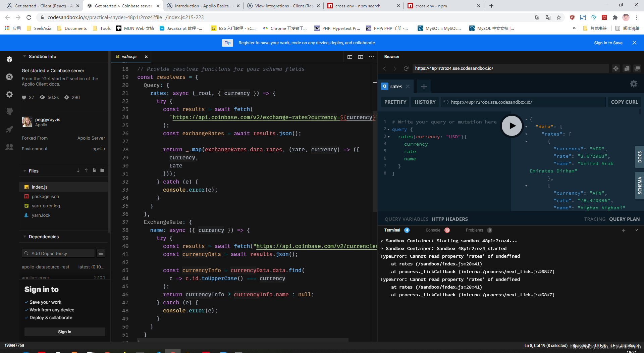644x353 pixels.
Task: Open the sandbox configuration gear in the sidebar
Action: (x=9, y=94)
